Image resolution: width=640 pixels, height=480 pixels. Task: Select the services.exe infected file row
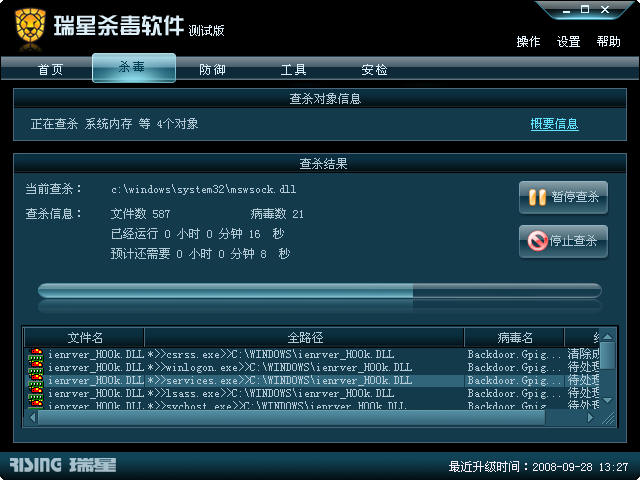click(x=313, y=381)
